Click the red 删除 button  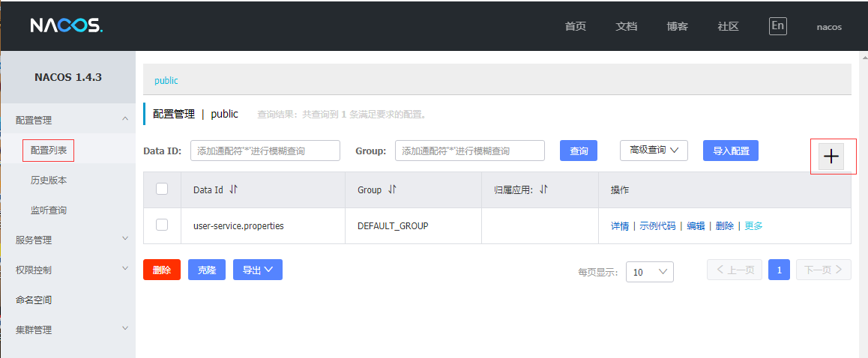tap(162, 270)
